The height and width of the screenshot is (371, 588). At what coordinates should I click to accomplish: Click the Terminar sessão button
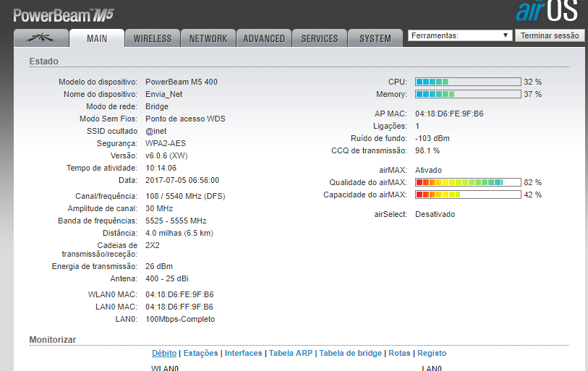[x=550, y=35]
